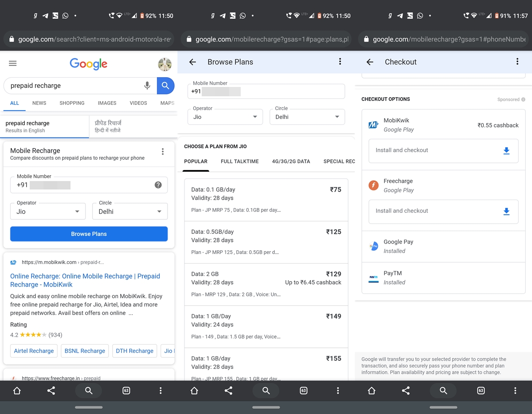Select POPULAR plans tab
532x414 pixels.
pyautogui.click(x=196, y=162)
